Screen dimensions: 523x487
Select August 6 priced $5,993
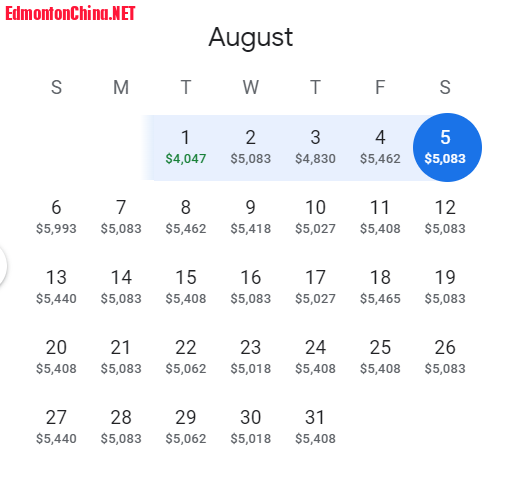click(x=56, y=217)
